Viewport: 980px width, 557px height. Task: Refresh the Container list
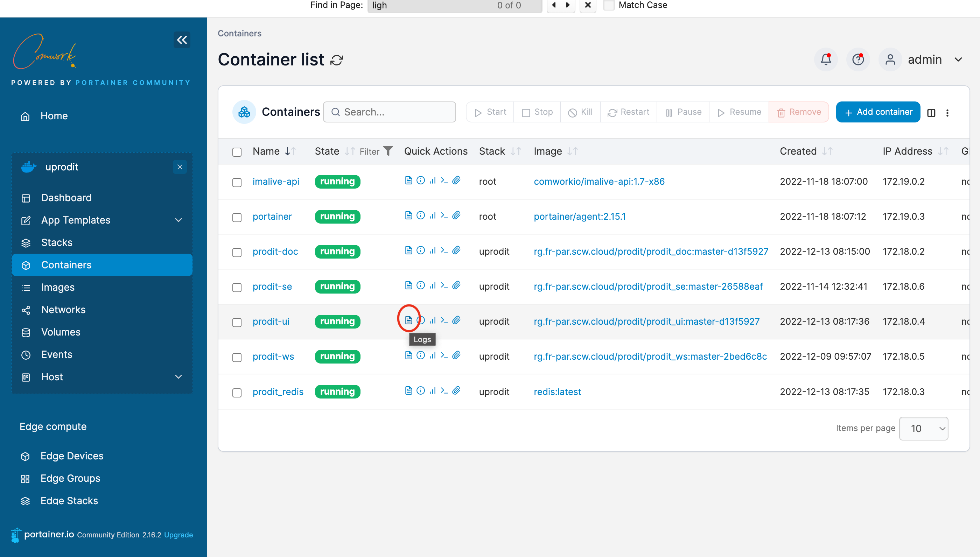(x=337, y=60)
